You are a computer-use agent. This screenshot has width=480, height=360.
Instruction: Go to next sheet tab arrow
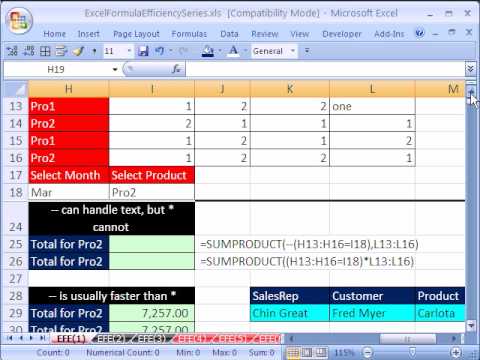pos(32,338)
